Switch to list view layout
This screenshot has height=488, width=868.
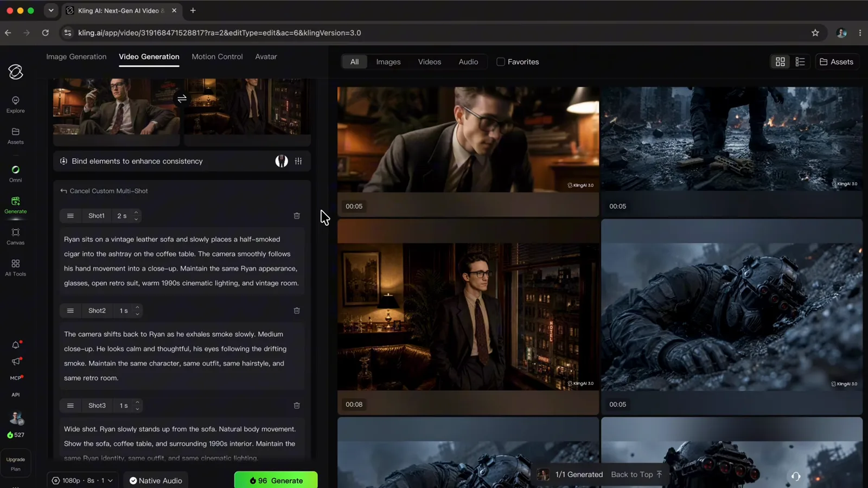pos(800,62)
